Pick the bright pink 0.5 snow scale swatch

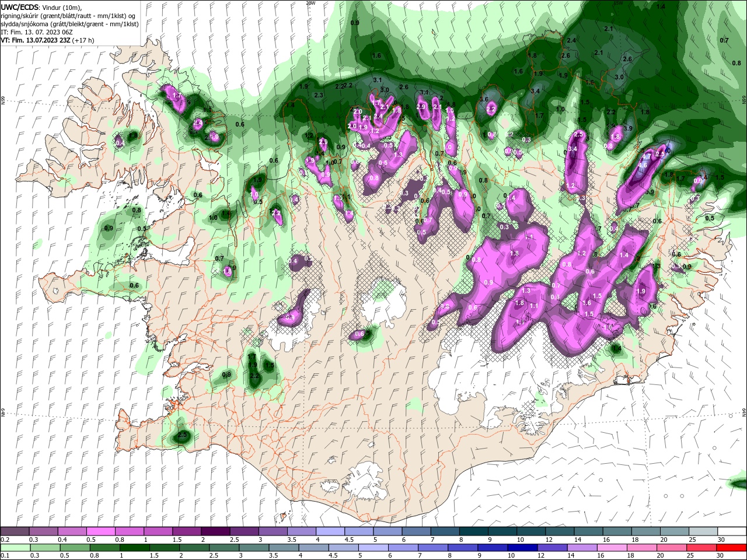click(x=100, y=531)
